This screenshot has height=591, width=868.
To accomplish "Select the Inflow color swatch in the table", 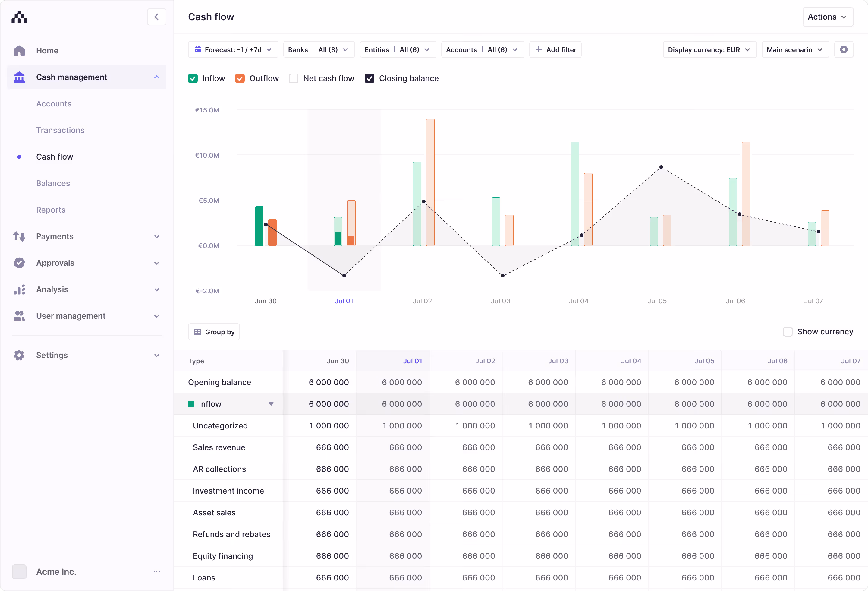I will (x=192, y=404).
